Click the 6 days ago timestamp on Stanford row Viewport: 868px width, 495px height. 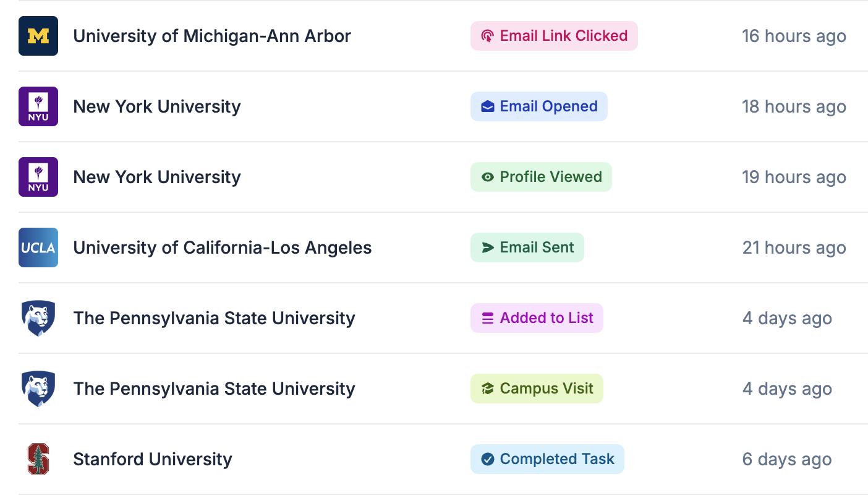[787, 459]
